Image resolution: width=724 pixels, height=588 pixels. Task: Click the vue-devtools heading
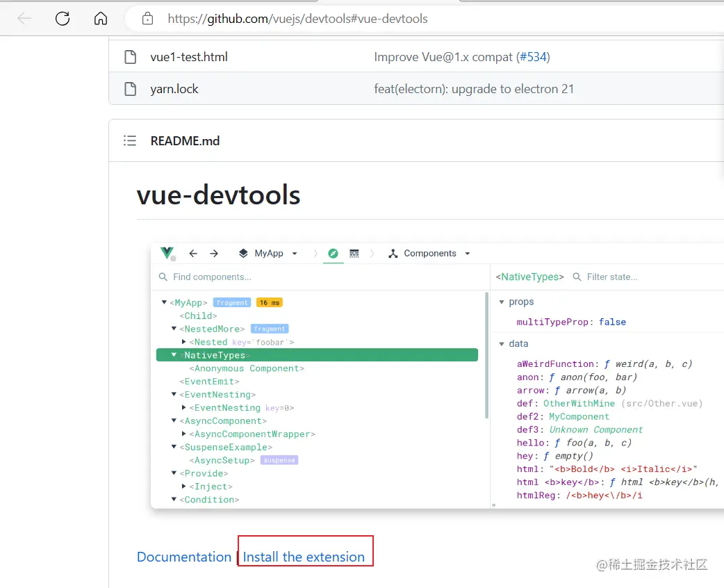tap(218, 195)
